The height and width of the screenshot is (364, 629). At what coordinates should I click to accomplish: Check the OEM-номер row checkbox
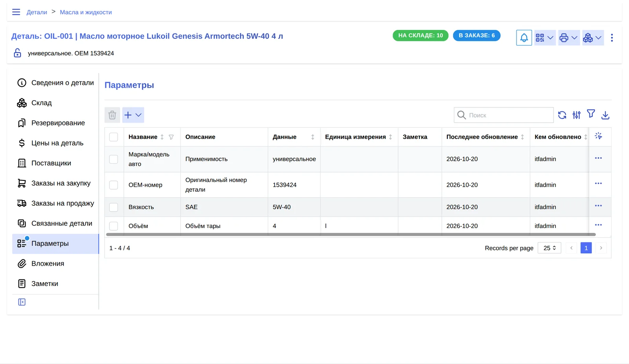point(114,185)
